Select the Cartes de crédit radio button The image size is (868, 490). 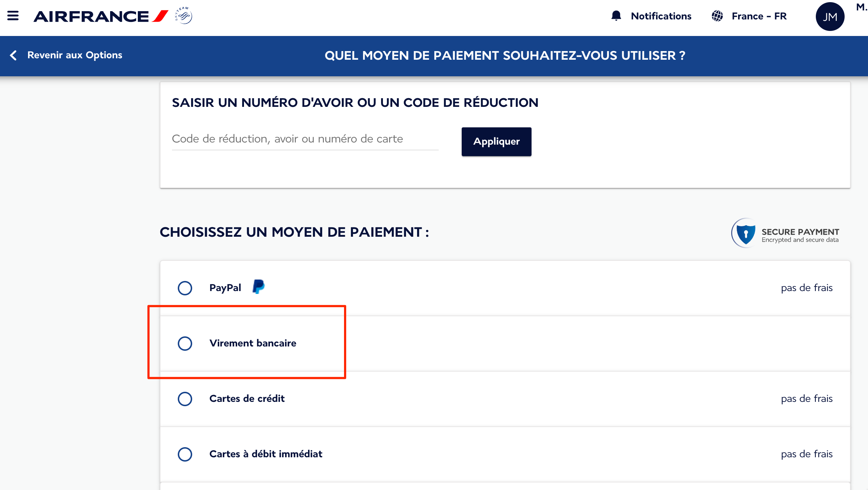click(185, 399)
